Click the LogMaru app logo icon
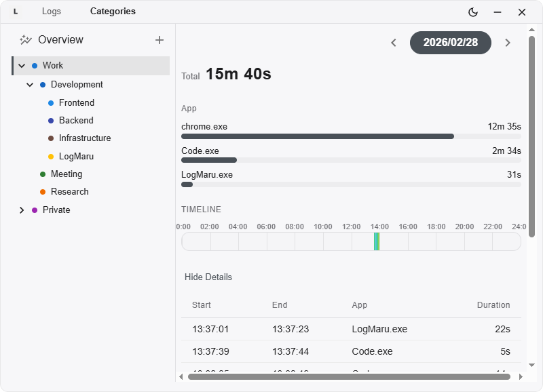 point(16,12)
